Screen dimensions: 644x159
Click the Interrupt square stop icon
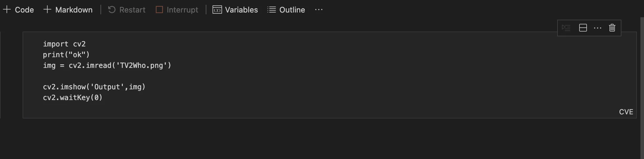[x=159, y=10]
